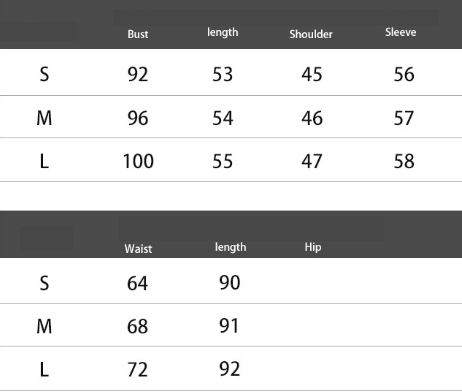Select bust value 92 for size S
Viewport: 462px width, 392px height.
(x=138, y=74)
